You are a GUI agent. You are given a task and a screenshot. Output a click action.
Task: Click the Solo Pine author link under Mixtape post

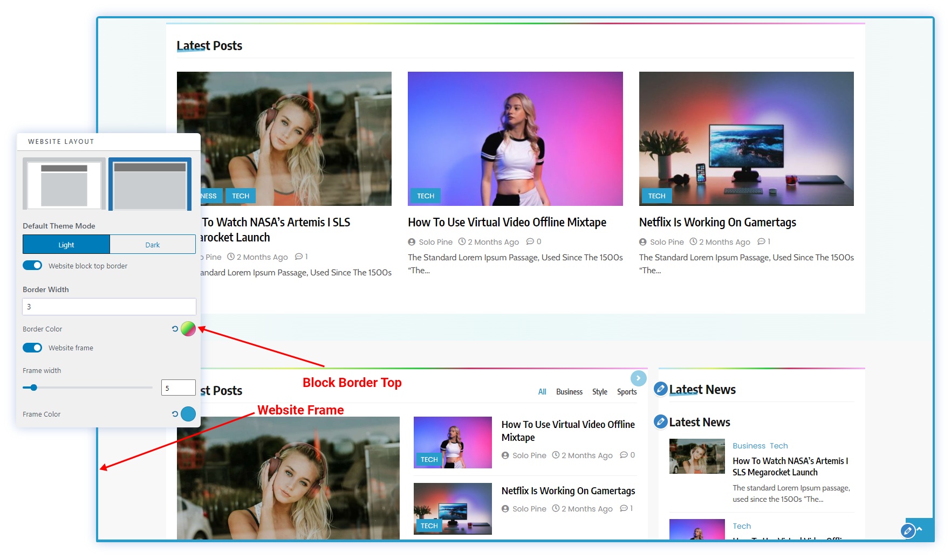click(x=435, y=242)
